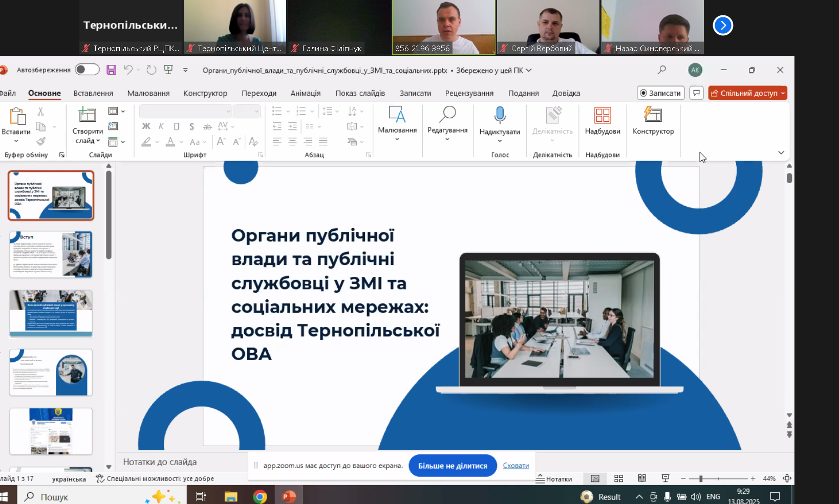Open the font size combo box
839x504 pixels.
tap(247, 111)
